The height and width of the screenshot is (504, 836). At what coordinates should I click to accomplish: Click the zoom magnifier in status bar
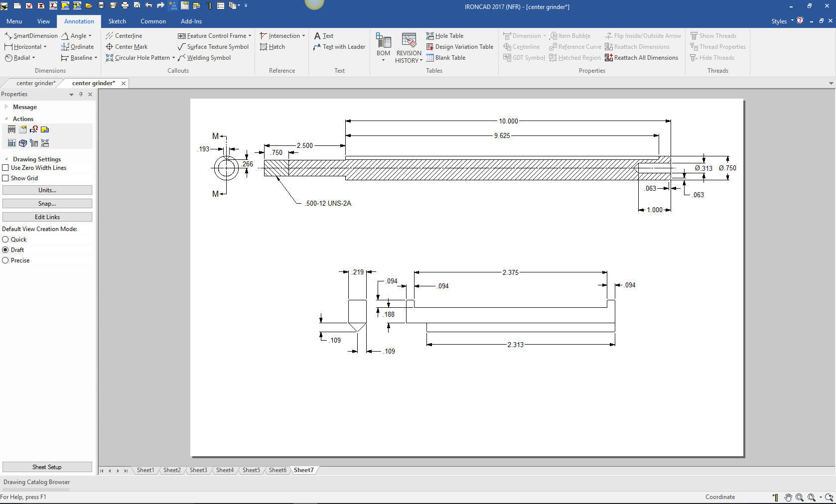coord(799,497)
